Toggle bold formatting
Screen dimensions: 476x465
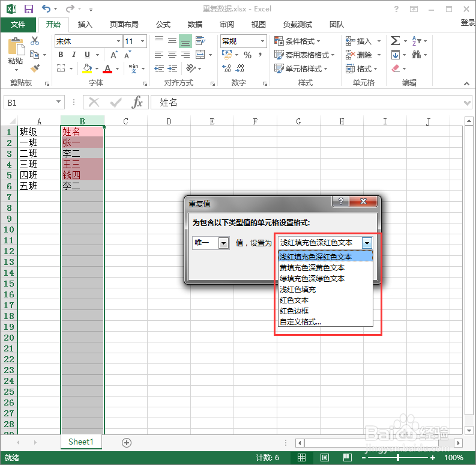(x=61, y=55)
